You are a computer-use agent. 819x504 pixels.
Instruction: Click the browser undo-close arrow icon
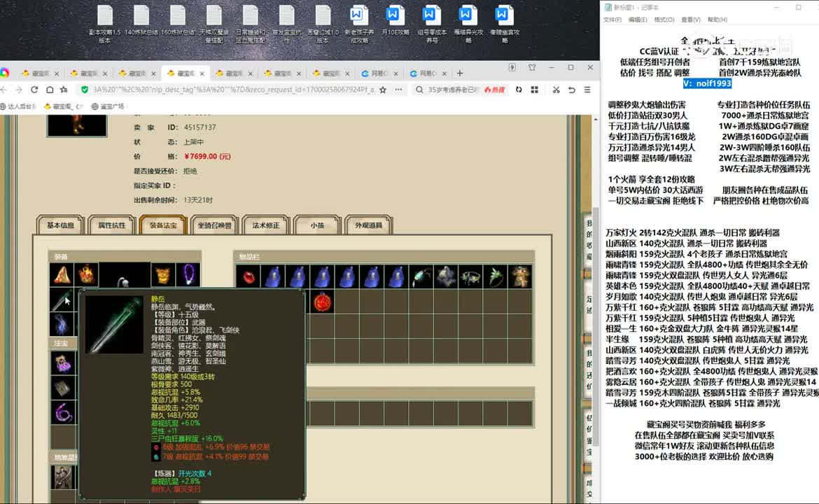(x=571, y=90)
